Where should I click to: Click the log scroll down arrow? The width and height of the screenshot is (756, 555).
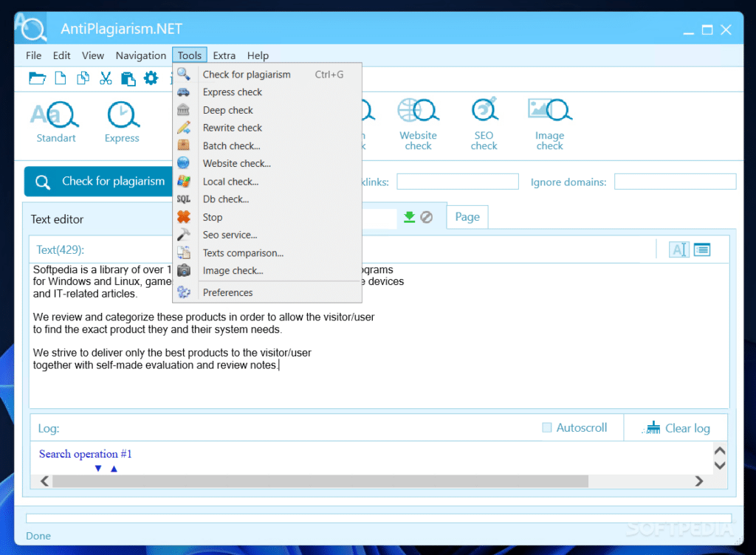[x=720, y=466]
